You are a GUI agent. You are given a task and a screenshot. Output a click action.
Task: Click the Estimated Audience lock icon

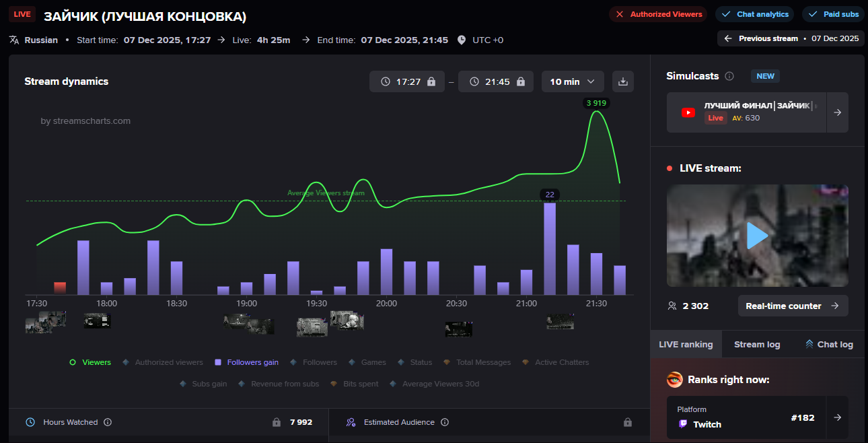click(x=627, y=422)
